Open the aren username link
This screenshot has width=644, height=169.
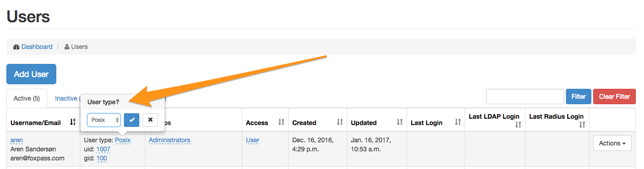point(17,140)
